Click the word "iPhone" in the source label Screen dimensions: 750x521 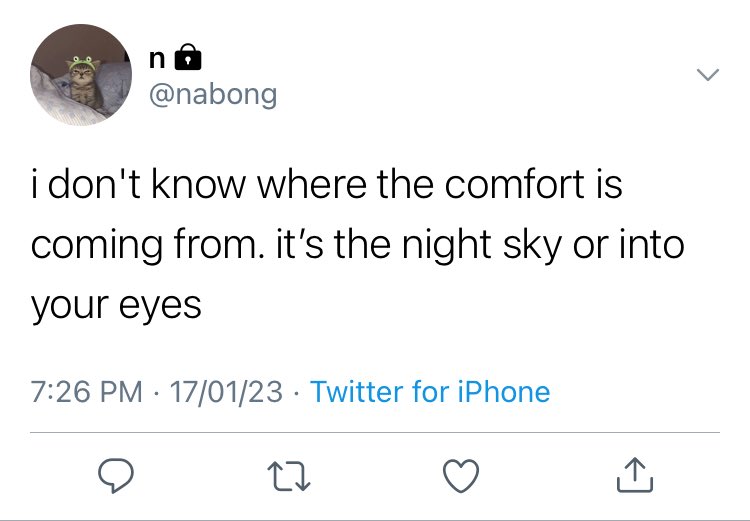point(504,392)
